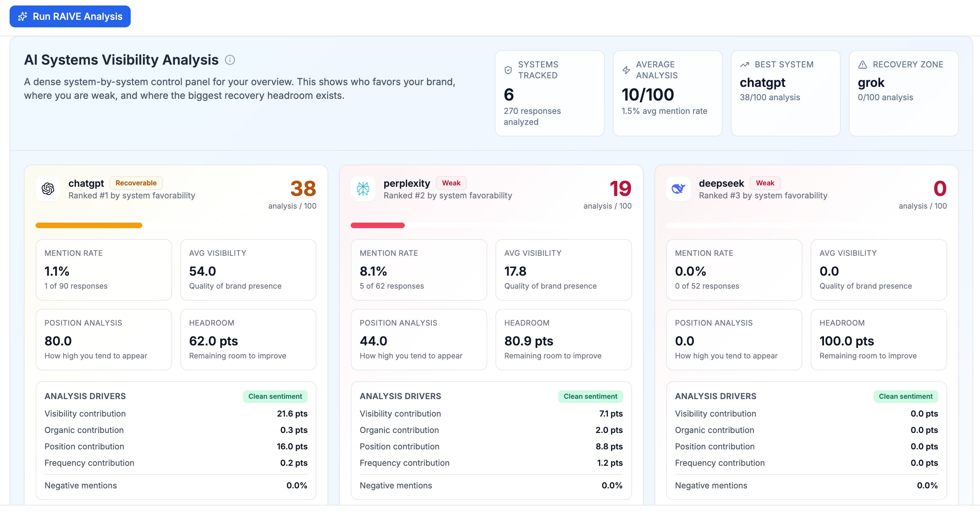
Task: Click the warning triangle icon in Recovery Zone
Action: click(862, 65)
